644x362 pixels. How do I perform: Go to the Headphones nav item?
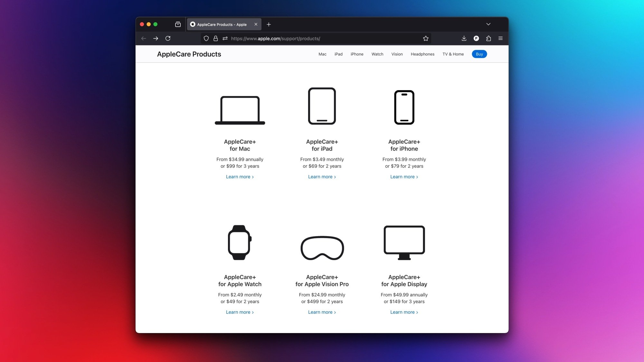coord(422,54)
